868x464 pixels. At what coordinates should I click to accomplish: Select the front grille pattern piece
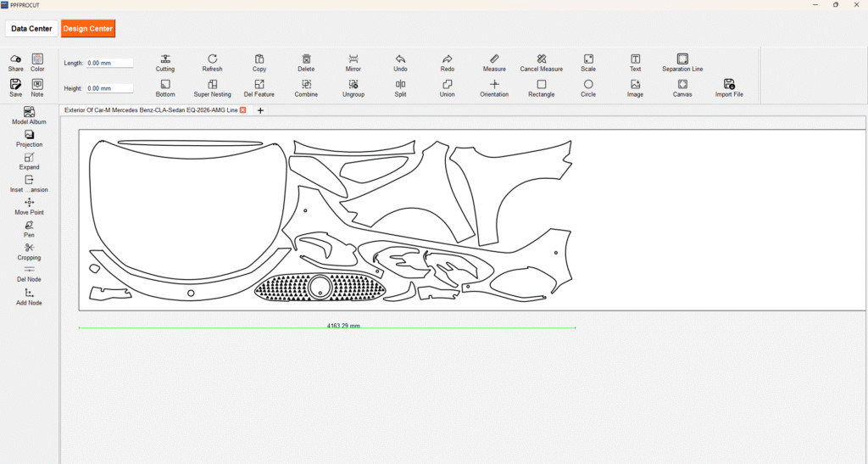coord(280,287)
